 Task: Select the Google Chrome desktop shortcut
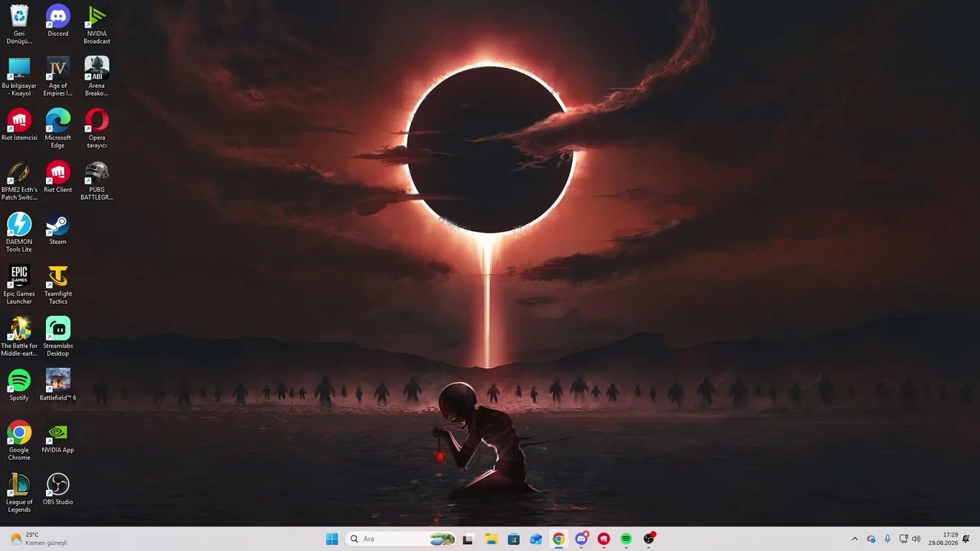pyautogui.click(x=19, y=441)
